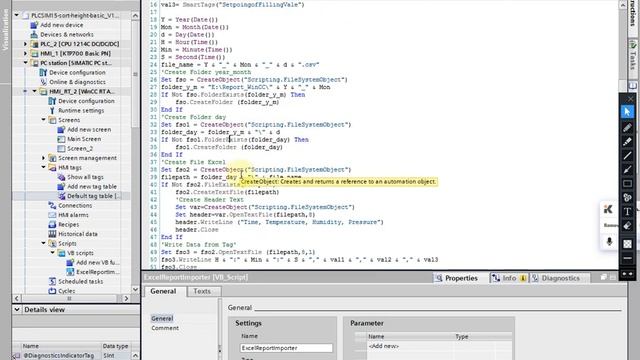Switch to the Texts properties tab
640x360 pixels.
click(x=202, y=291)
